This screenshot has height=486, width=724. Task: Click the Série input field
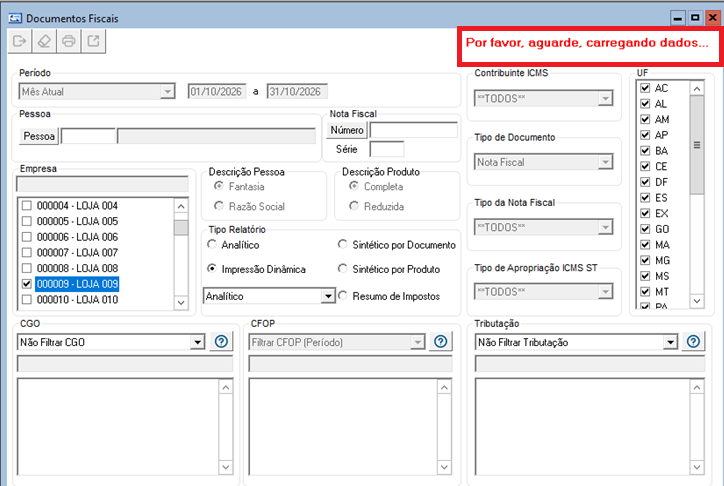(x=387, y=149)
